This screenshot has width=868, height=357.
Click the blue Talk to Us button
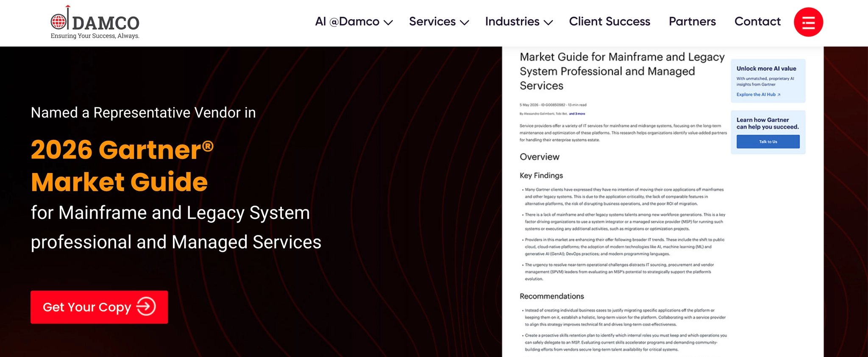768,142
